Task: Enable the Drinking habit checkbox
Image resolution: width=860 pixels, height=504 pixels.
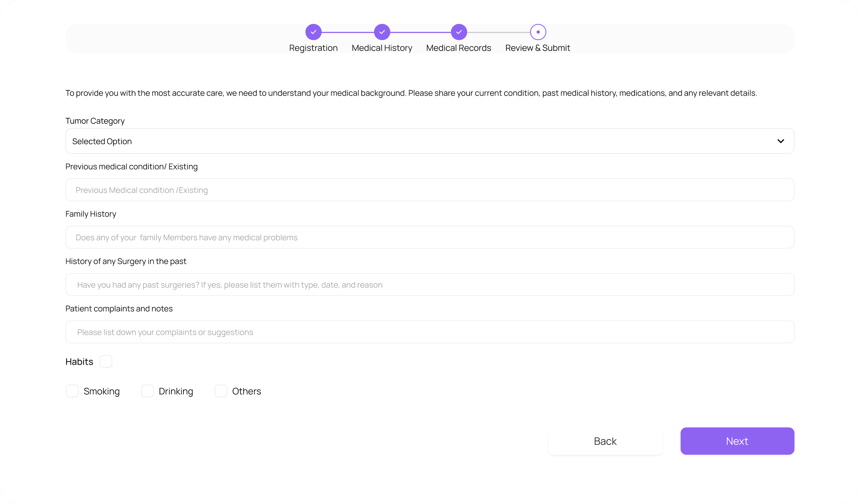Action: pyautogui.click(x=147, y=391)
